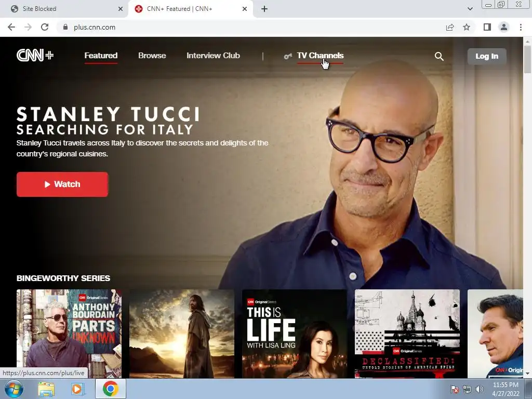The width and height of the screenshot is (532, 399).
Task: Share this page using the share icon
Action: 450,27
